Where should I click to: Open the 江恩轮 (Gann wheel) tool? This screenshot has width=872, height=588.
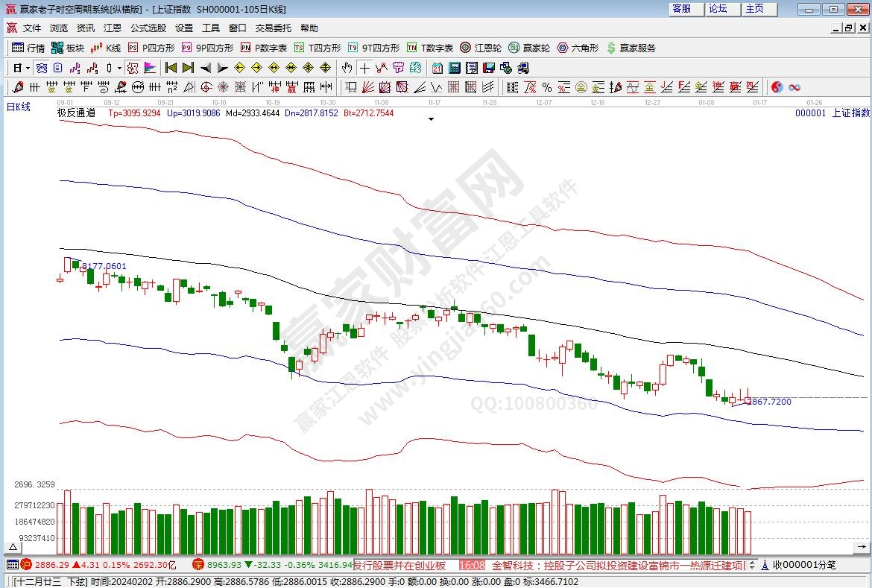click(x=484, y=48)
